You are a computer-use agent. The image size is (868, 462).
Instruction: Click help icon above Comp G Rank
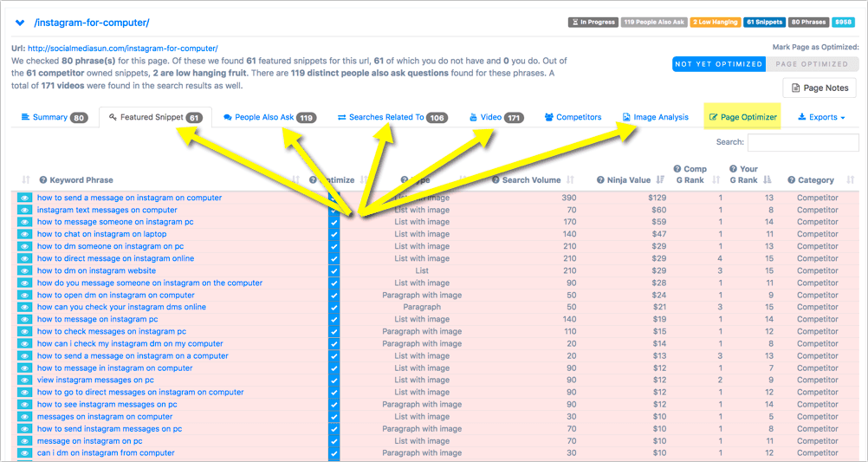pyautogui.click(x=677, y=169)
